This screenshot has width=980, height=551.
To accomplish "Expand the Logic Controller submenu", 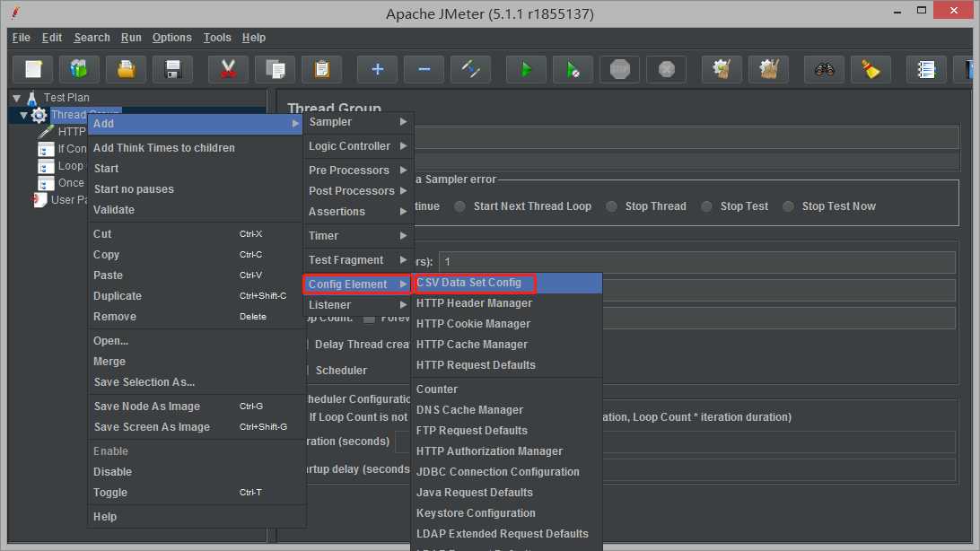I will click(x=357, y=146).
